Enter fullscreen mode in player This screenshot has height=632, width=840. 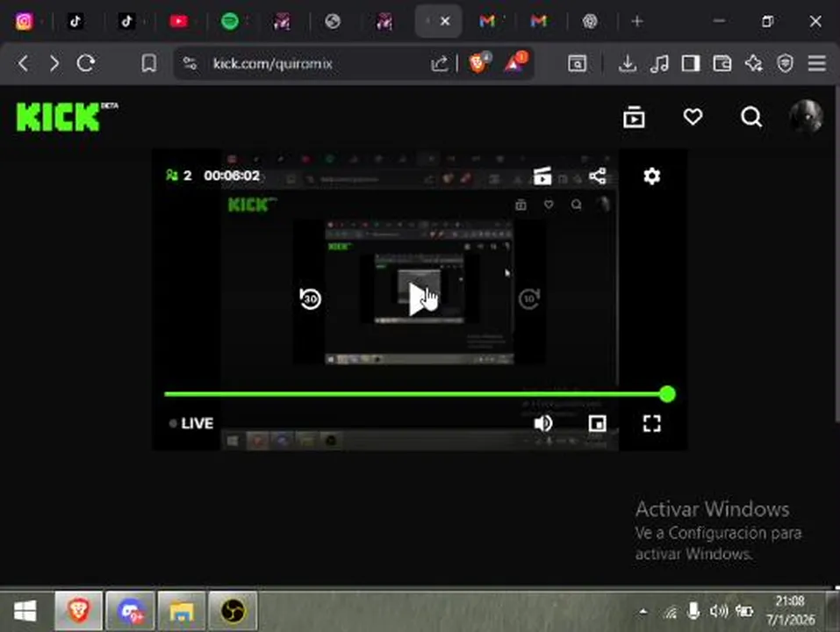(651, 423)
